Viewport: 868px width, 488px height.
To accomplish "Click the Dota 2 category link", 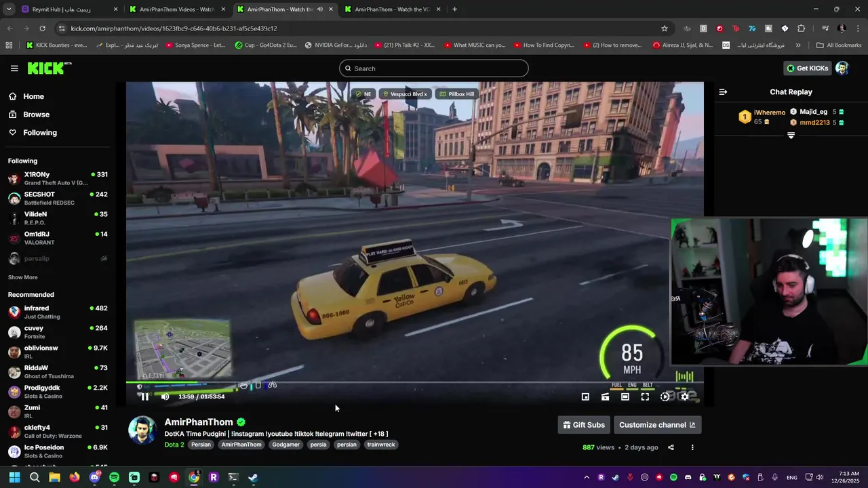I will [x=174, y=445].
